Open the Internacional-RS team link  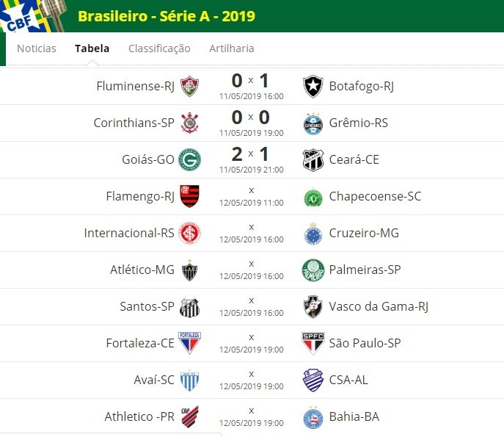pos(129,233)
